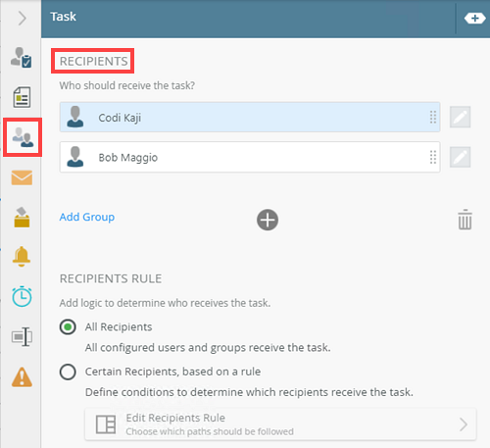
Task: Collapse panel using top-left chevron arrow
Action: coord(22,18)
